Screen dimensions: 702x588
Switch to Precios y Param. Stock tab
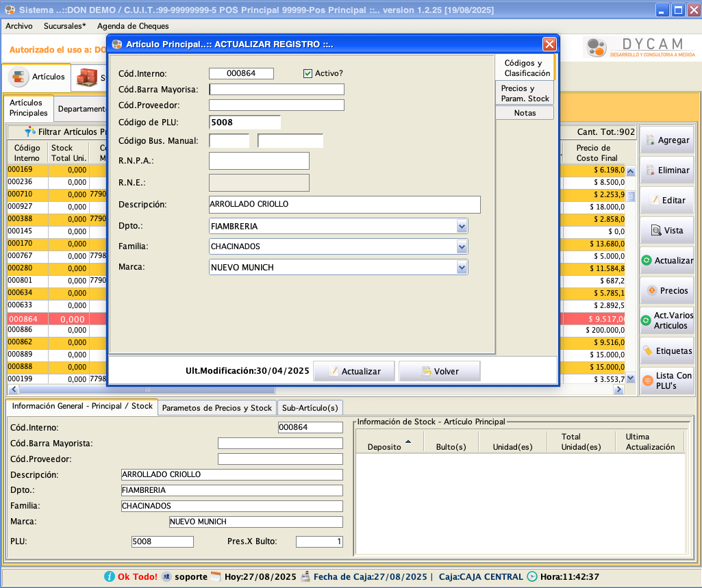(524, 93)
